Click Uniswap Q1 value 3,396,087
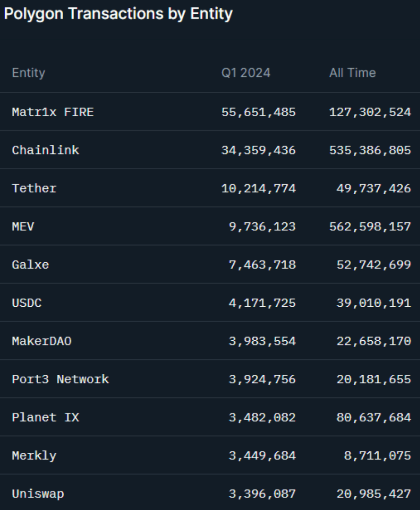 (262, 494)
